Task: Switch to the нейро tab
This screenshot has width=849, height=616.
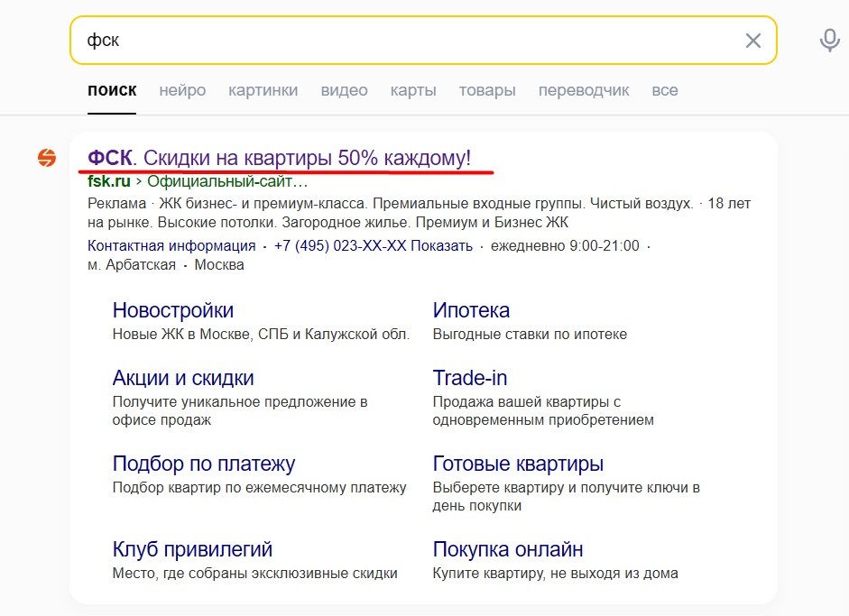Action: click(x=182, y=90)
